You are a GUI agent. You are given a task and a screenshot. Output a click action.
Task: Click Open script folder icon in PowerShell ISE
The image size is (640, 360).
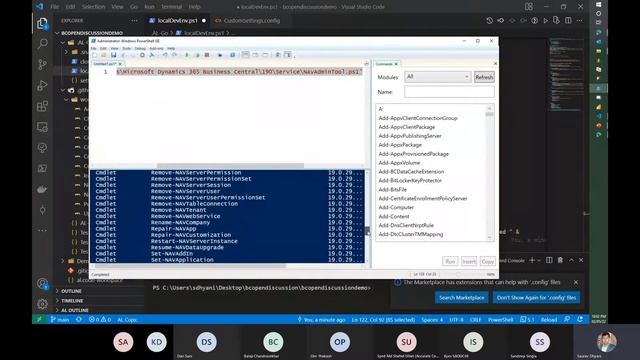click(104, 55)
